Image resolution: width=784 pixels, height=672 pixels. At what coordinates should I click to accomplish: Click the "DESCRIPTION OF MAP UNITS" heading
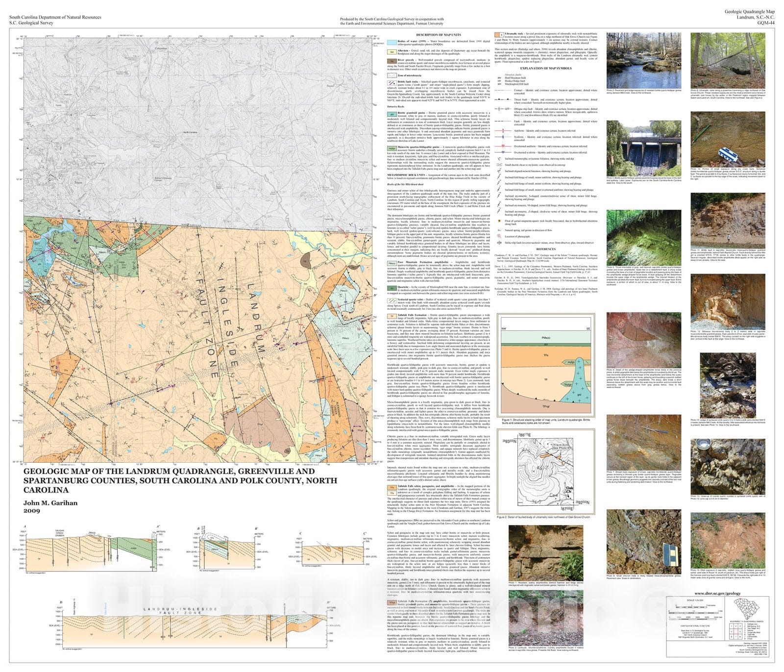click(x=438, y=35)
